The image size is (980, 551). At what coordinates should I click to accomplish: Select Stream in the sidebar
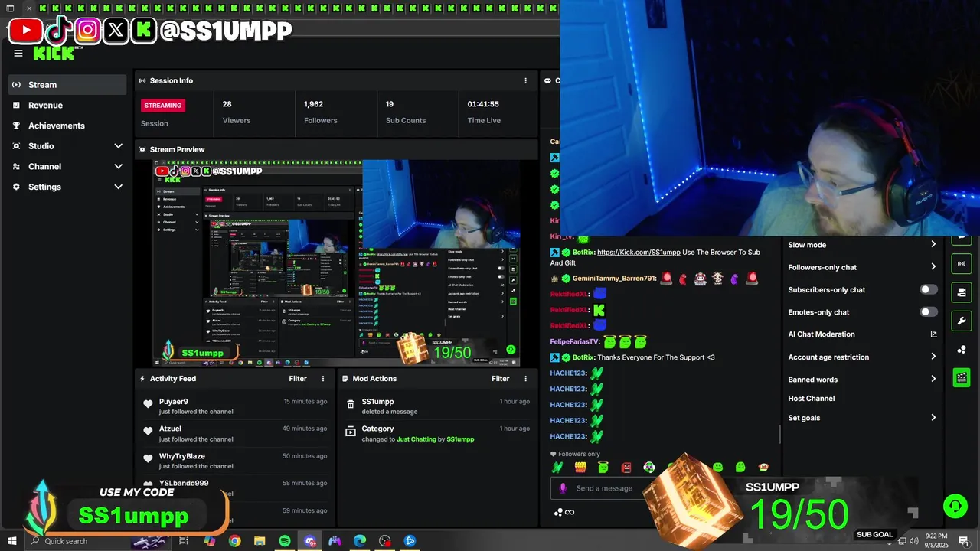(x=67, y=85)
